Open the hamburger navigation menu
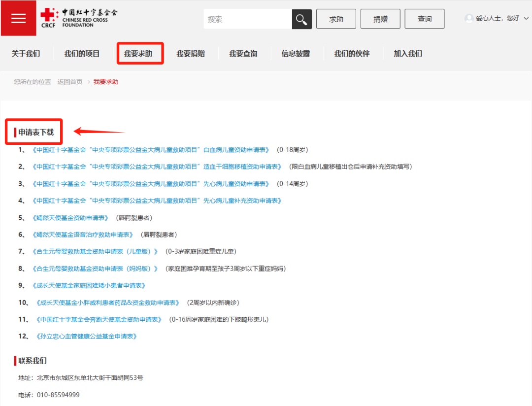Image resolution: width=532 pixels, height=406 pixels. pyautogui.click(x=18, y=18)
